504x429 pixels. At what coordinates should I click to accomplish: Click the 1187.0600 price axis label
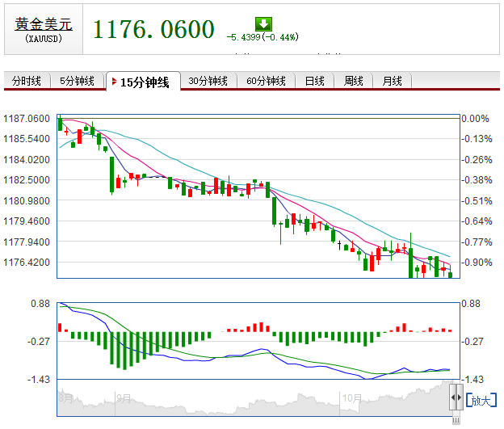27,118
